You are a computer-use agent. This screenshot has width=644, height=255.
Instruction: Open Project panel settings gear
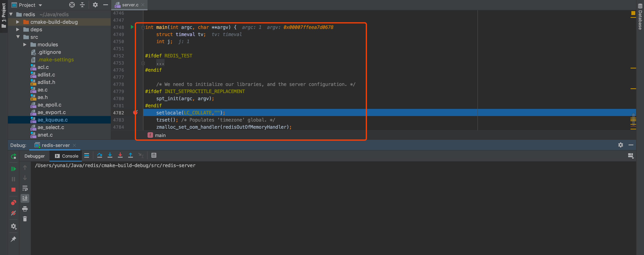(x=95, y=5)
